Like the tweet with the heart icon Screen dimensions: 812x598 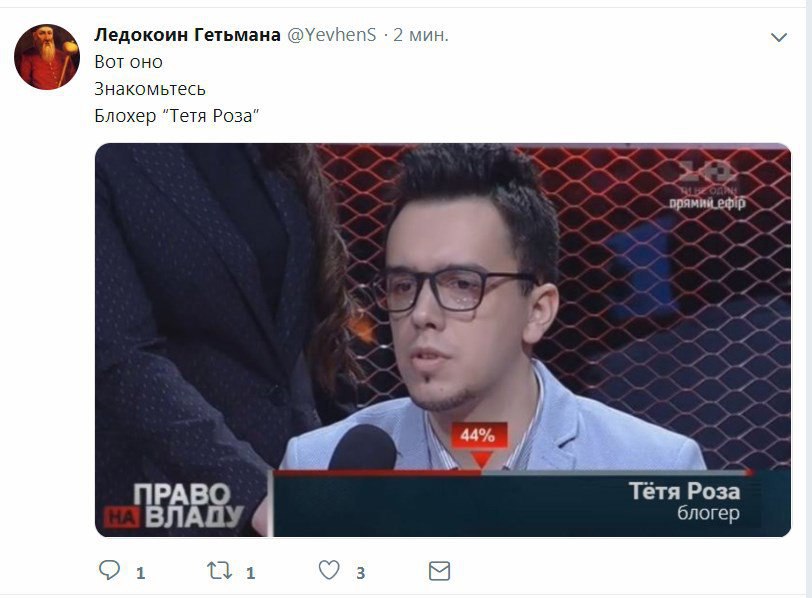(329, 571)
